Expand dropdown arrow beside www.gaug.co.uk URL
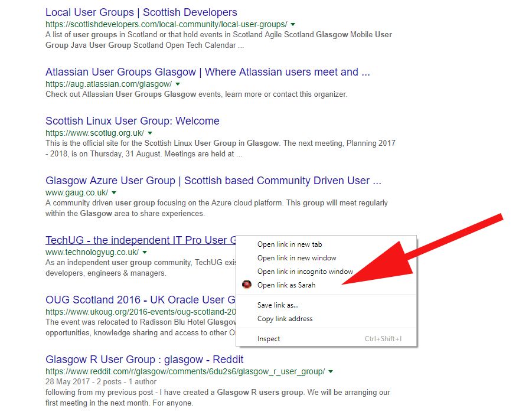 (114, 192)
